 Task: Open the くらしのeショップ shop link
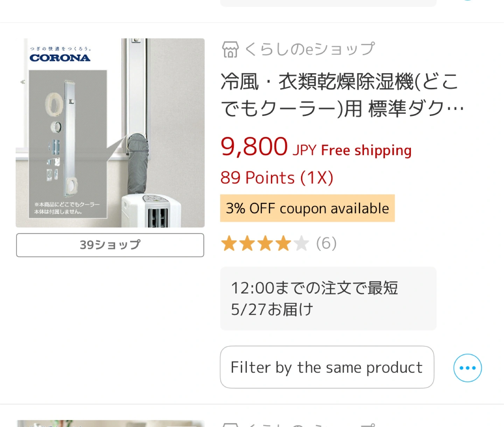[309, 49]
